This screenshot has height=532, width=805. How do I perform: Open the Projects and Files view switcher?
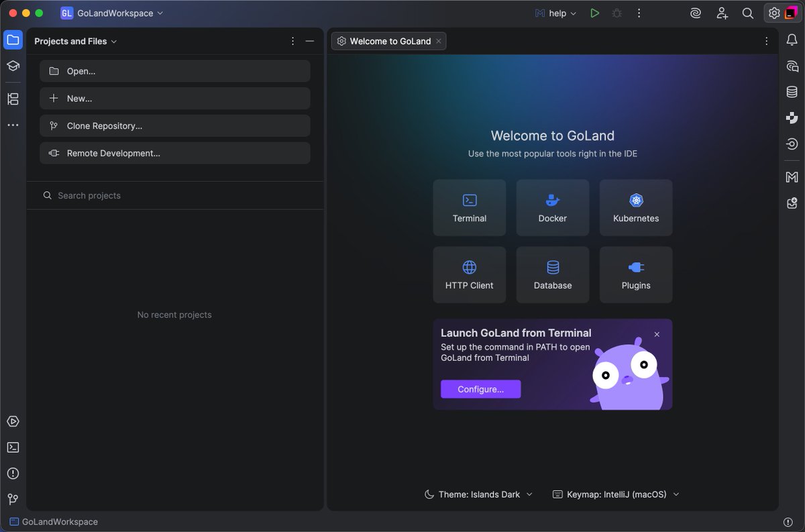[75, 40]
